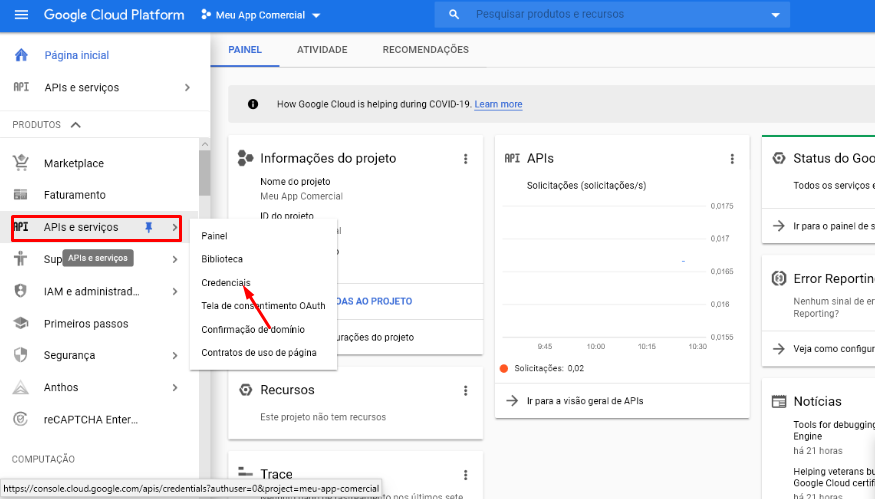Click the Anthos triangle icon
875x499 pixels.
pos(21,387)
